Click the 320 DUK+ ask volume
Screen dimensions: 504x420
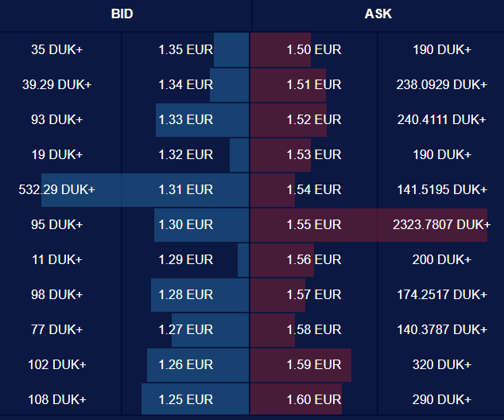(x=441, y=364)
